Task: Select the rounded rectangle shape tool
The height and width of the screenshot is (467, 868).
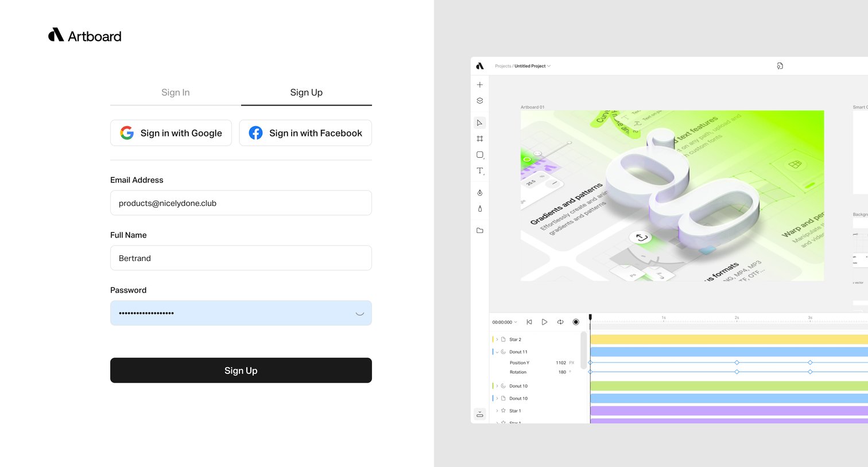Action: pos(480,155)
